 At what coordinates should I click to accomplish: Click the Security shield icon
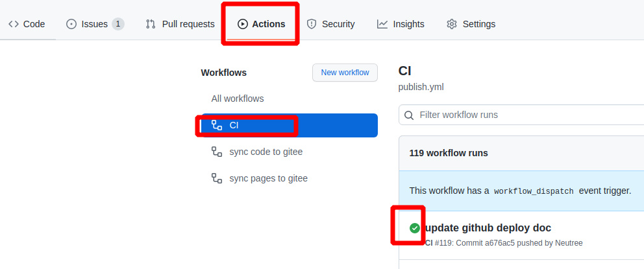312,24
